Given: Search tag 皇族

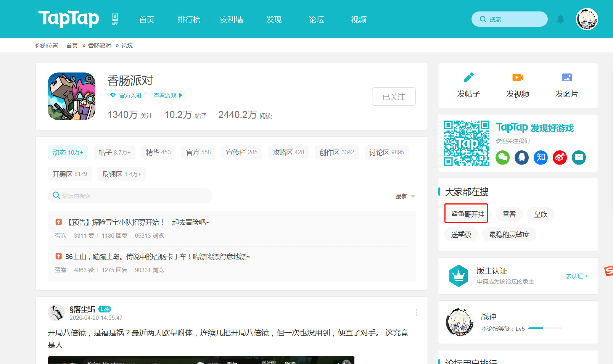Looking at the screenshot, I should (x=541, y=214).
